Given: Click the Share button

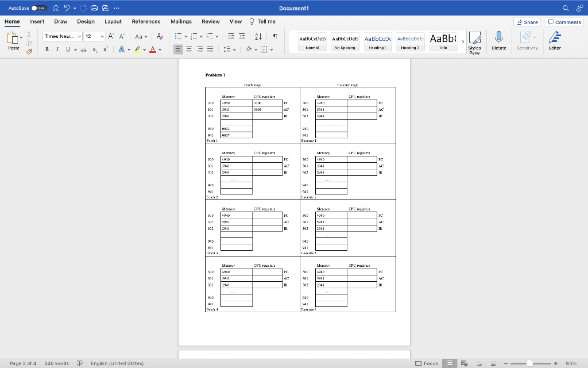Looking at the screenshot, I should [526, 21].
